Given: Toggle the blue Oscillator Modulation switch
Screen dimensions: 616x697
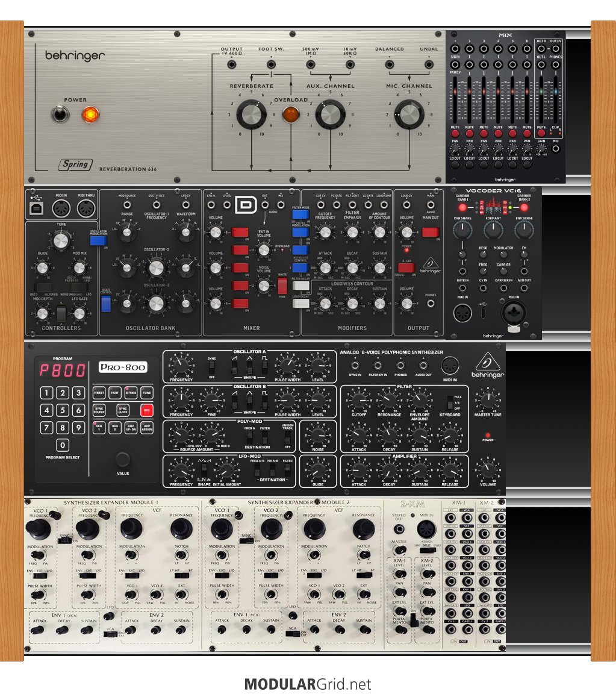Looking at the screenshot, I should click(x=98, y=240).
